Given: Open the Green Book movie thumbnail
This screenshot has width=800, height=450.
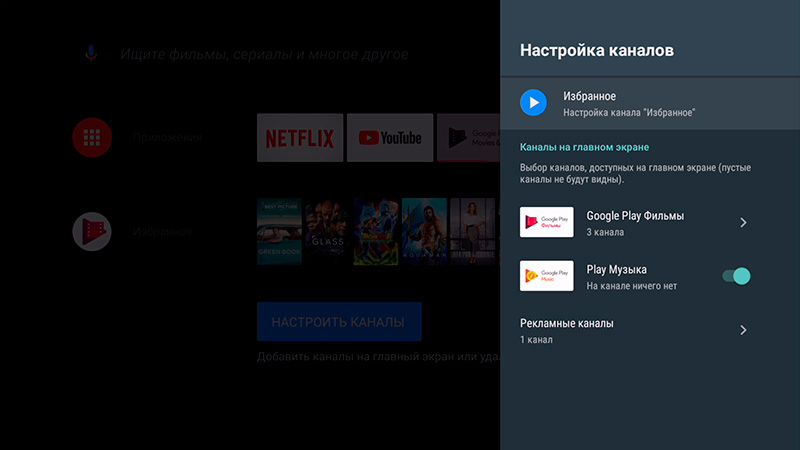Looking at the screenshot, I should [279, 231].
